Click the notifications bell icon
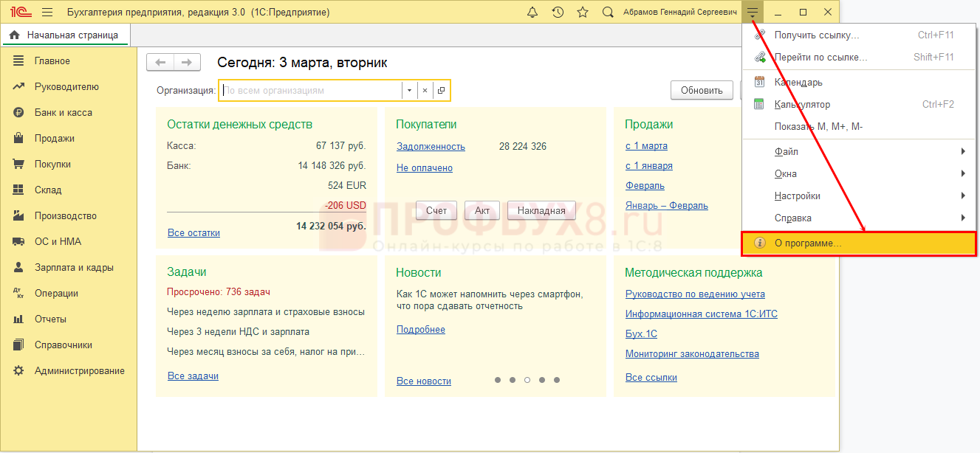Viewport: 980px width, 453px height. pos(532,13)
